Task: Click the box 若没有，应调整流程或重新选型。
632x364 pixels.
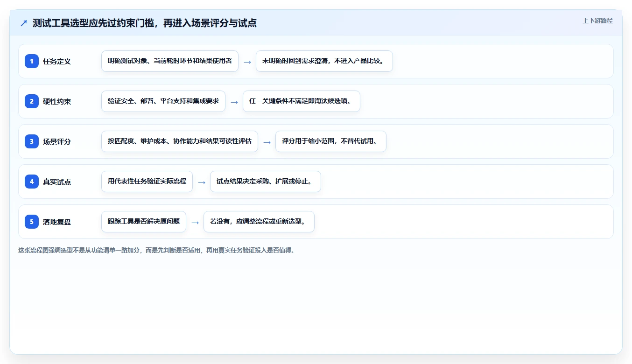Action: 259,222
